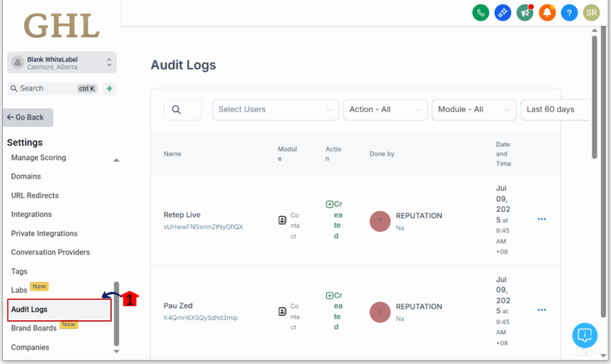Screen dimensions: 611x364
Task: Open three-dot menu for Pau Zed row
Action: point(542,310)
